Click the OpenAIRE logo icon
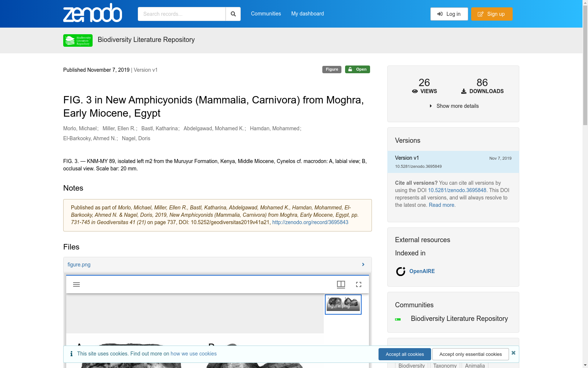 tap(401, 271)
